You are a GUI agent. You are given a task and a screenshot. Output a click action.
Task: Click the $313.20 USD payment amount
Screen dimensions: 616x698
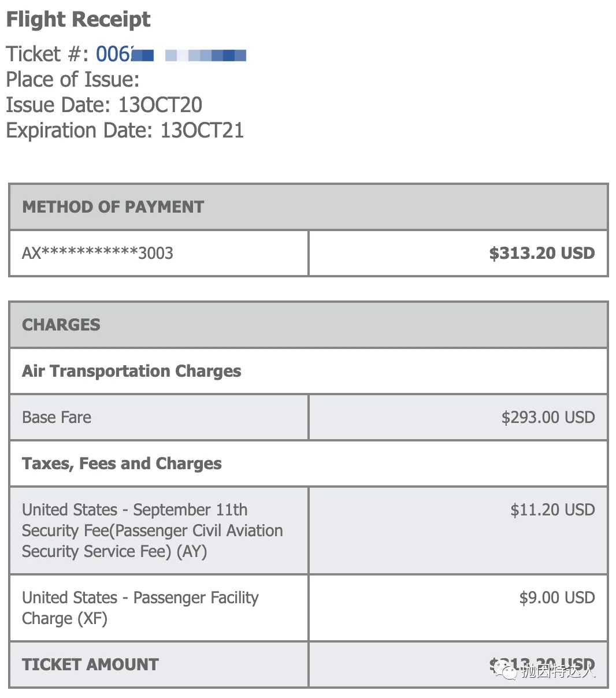[542, 253]
